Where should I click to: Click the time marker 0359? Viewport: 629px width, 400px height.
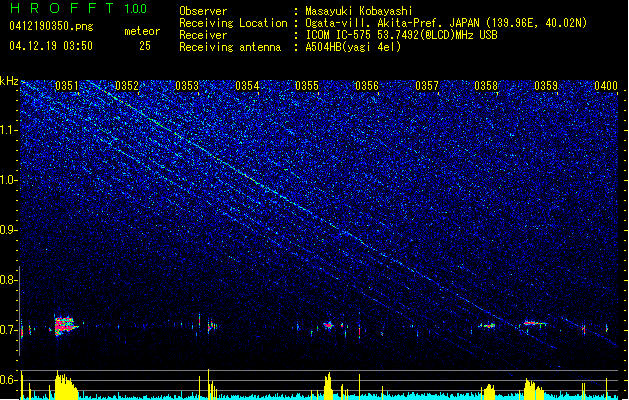(546, 86)
